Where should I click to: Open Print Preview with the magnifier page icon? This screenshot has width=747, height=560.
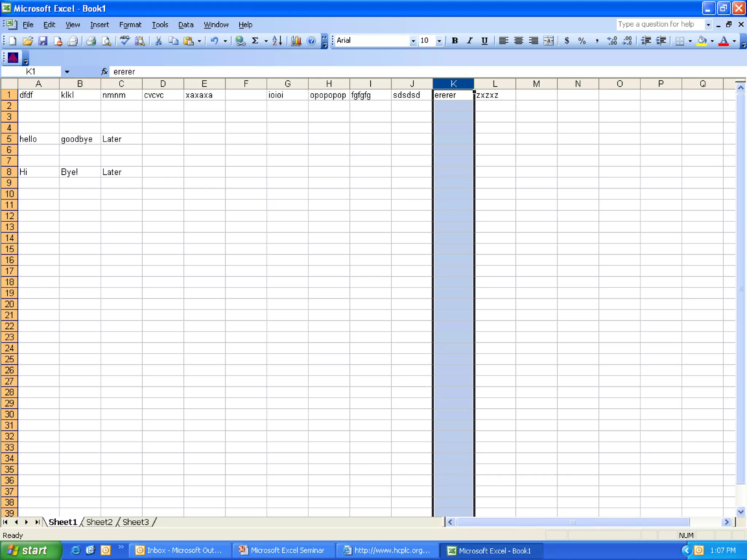[106, 41]
